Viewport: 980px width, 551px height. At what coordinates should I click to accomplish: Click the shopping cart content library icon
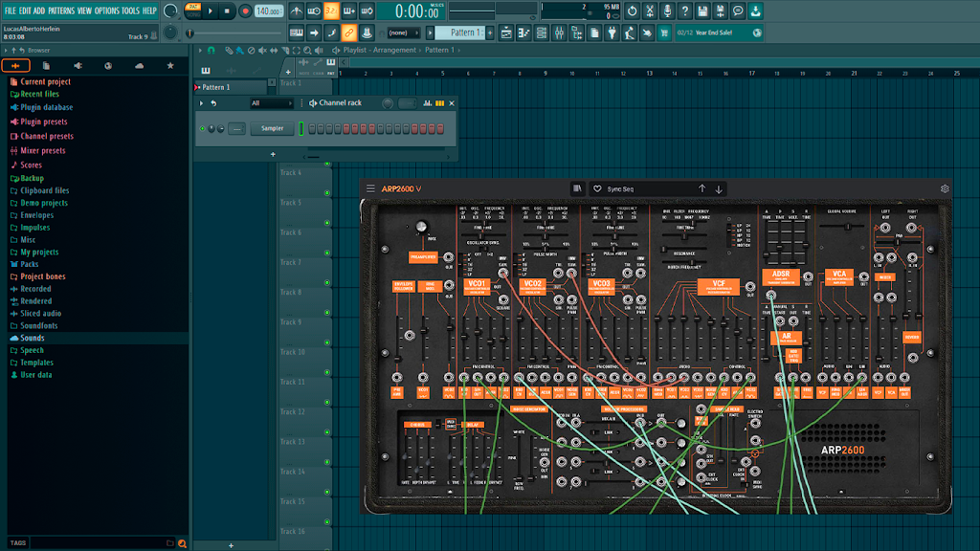click(664, 33)
